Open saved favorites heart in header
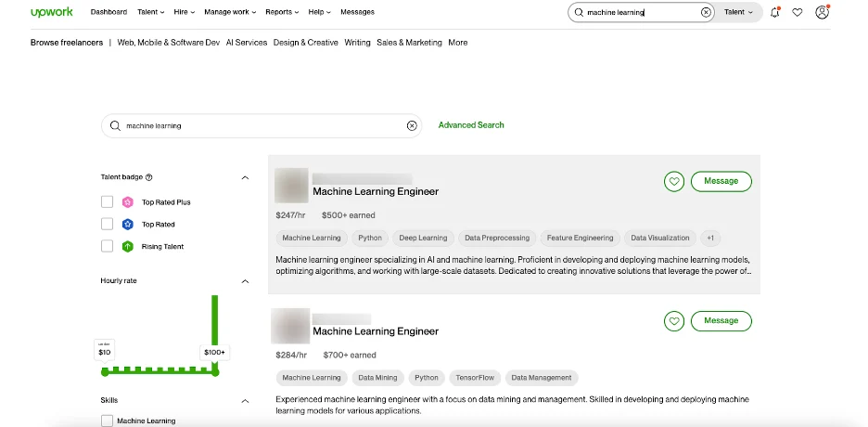The width and height of the screenshot is (868, 427). 798,12
